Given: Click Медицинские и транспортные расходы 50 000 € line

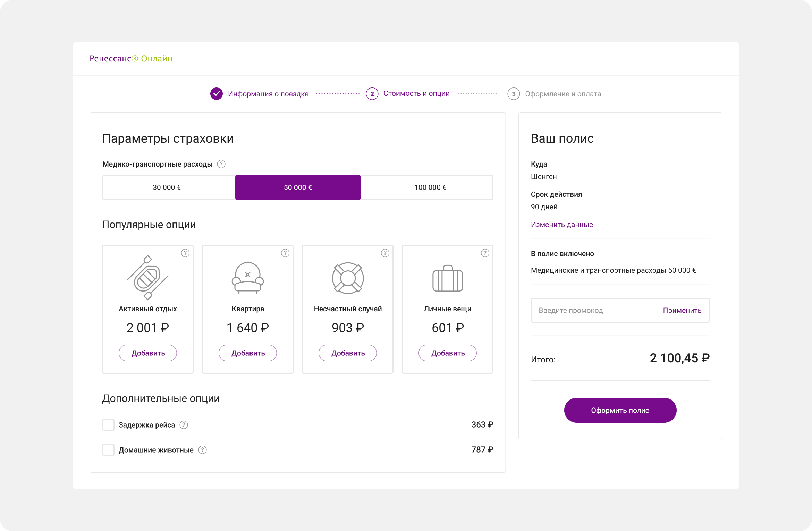Looking at the screenshot, I should (x=614, y=270).
